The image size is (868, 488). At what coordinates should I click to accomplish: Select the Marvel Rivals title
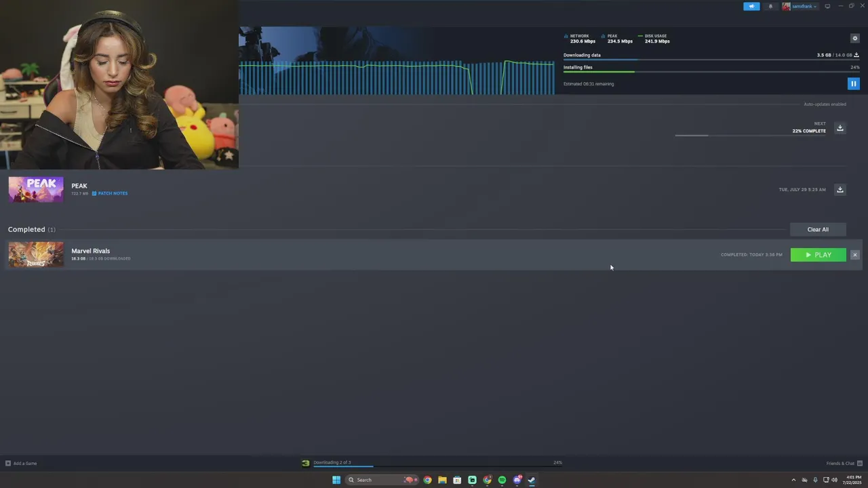pos(90,251)
